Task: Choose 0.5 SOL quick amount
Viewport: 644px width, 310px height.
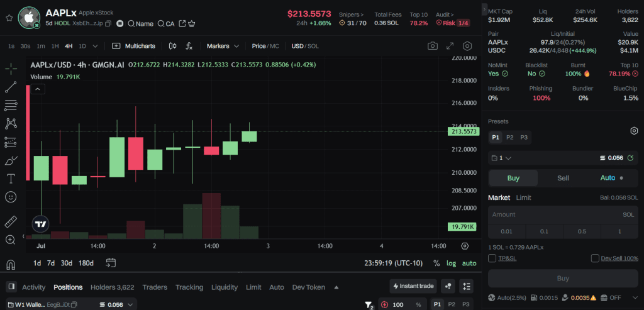Action: click(582, 231)
